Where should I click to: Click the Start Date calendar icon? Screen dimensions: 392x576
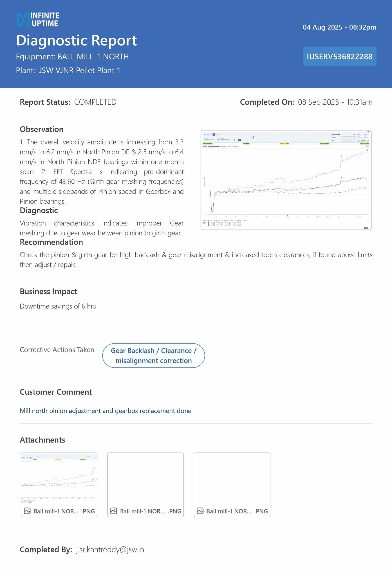point(218,140)
